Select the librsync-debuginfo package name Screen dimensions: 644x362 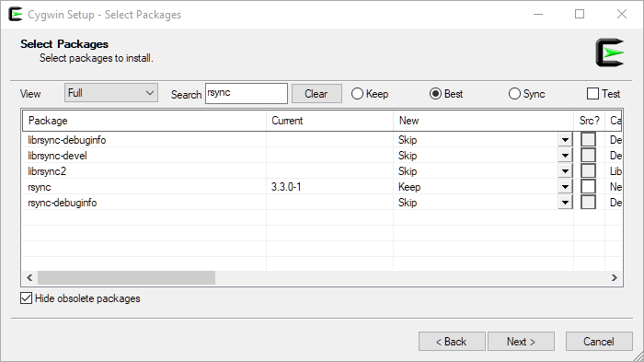[x=67, y=140]
